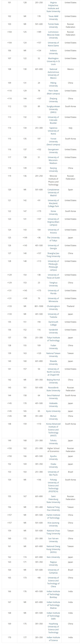Open the Texas A&M University entry
Screen dimensions: 81x644
(x=53, y=18)
